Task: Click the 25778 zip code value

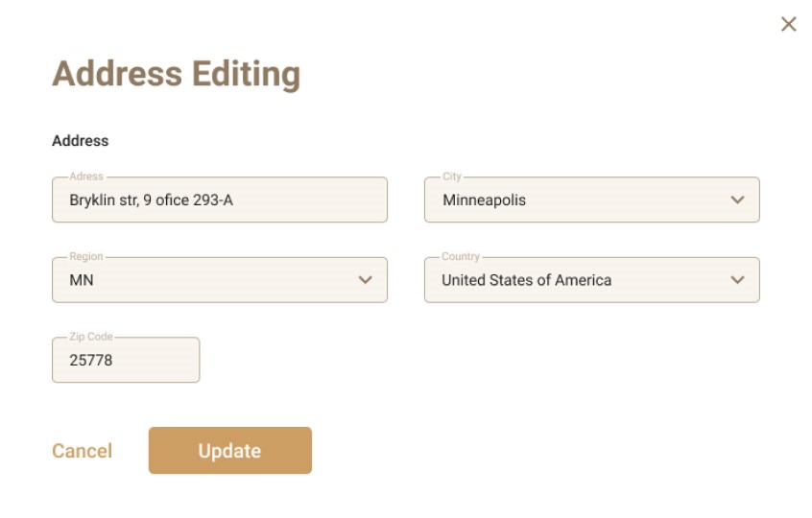Action: click(x=91, y=361)
